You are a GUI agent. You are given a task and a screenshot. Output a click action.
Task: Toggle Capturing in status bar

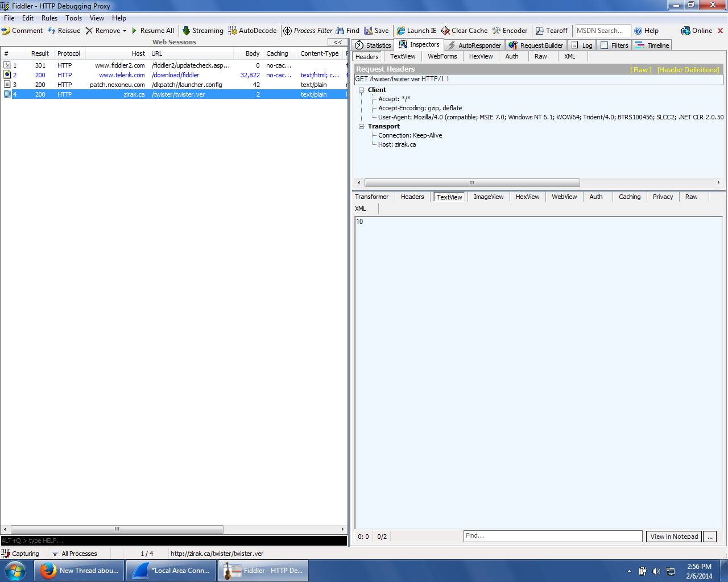[x=20, y=554]
